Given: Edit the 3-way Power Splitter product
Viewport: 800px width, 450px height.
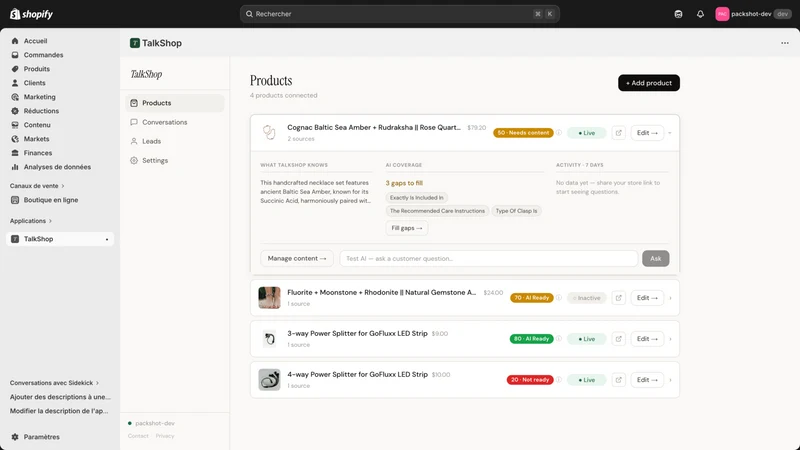Looking at the screenshot, I should [647, 339].
